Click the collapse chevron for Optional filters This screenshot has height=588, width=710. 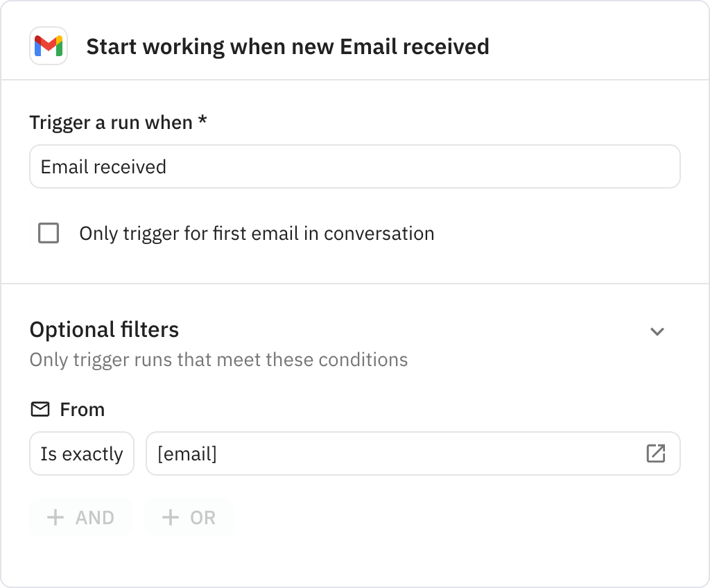click(657, 331)
